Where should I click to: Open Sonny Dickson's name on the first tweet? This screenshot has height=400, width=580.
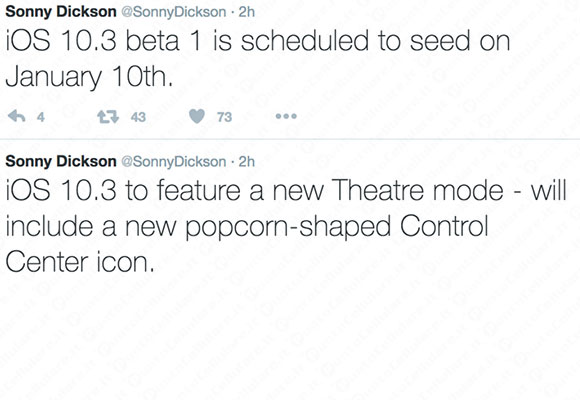61,11
